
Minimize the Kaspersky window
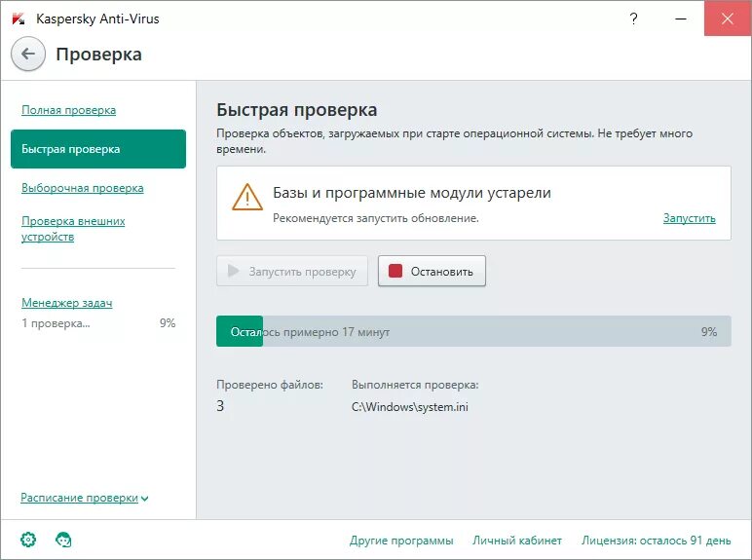tap(681, 19)
